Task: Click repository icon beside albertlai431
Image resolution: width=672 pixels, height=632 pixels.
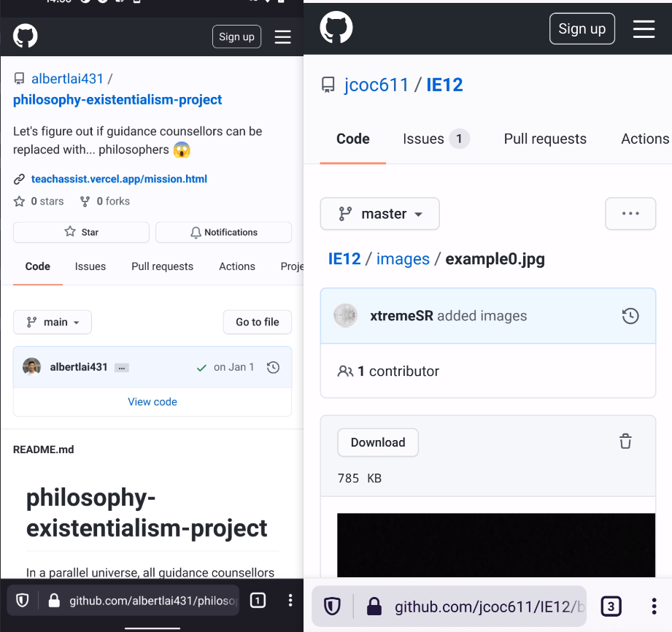Action: pyautogui.click(x=19, y=79)
